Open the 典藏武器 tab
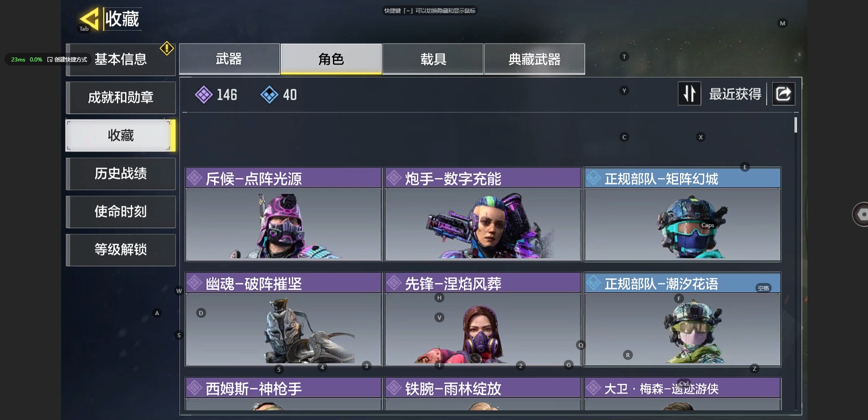 pos(534,59)
